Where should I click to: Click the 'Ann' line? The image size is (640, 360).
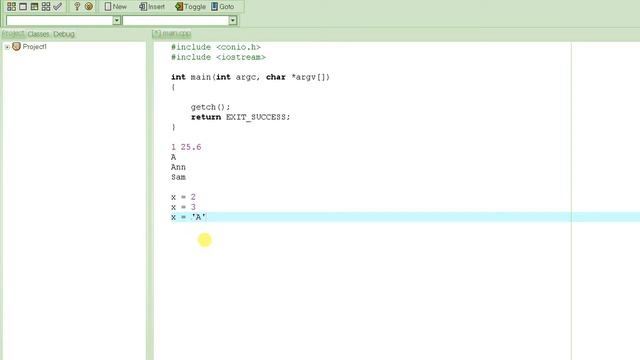178,167
